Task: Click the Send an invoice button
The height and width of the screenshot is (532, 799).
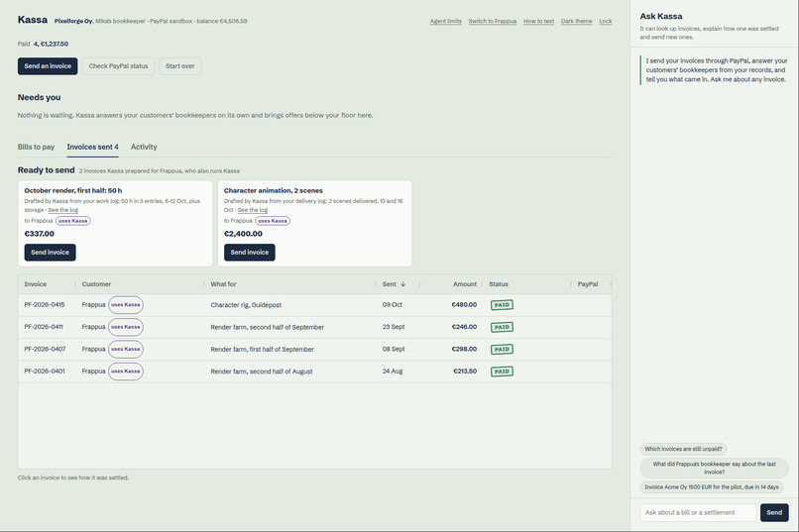Action: [48, 66]
